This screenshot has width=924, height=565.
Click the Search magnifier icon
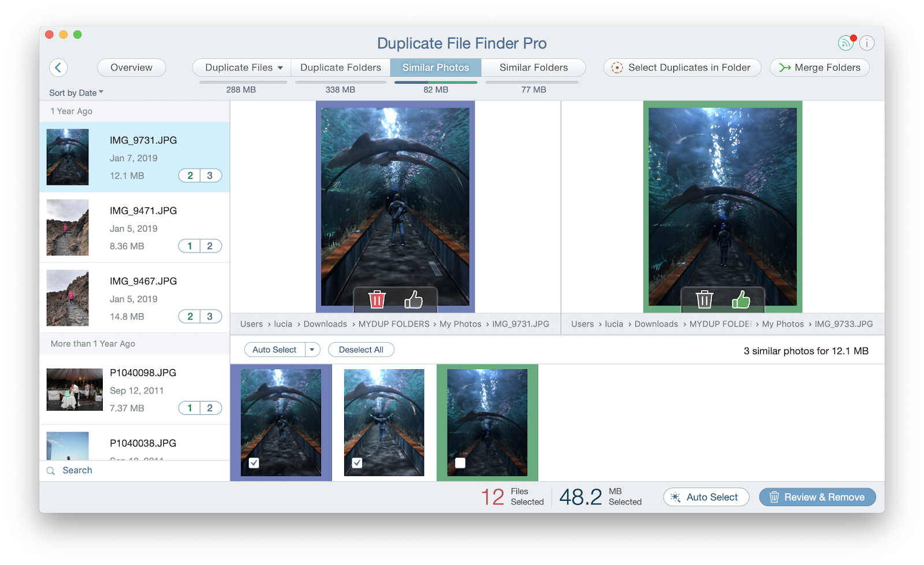[51, 471]
